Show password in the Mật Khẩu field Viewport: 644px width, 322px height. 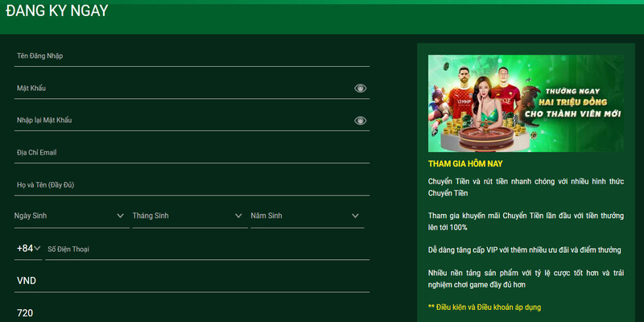(x=360, y=89)
